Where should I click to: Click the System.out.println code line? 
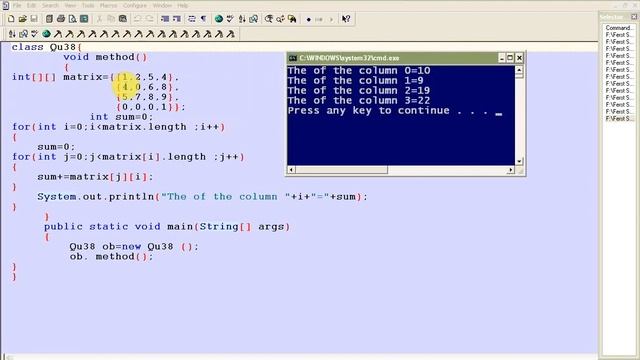pyautogui.click(x=202, y=197)
